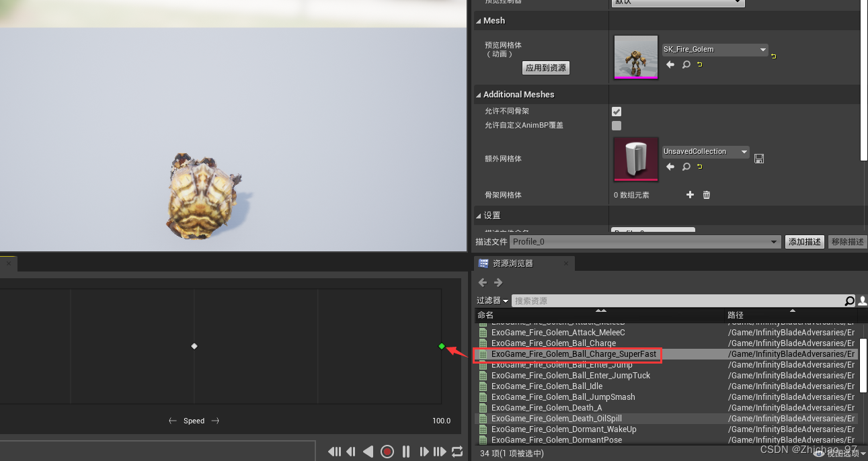Image resolution: width=868 pixels, height=461 pixels.
Task: Play the animation in reverse
Action: (x=368, y=452)
